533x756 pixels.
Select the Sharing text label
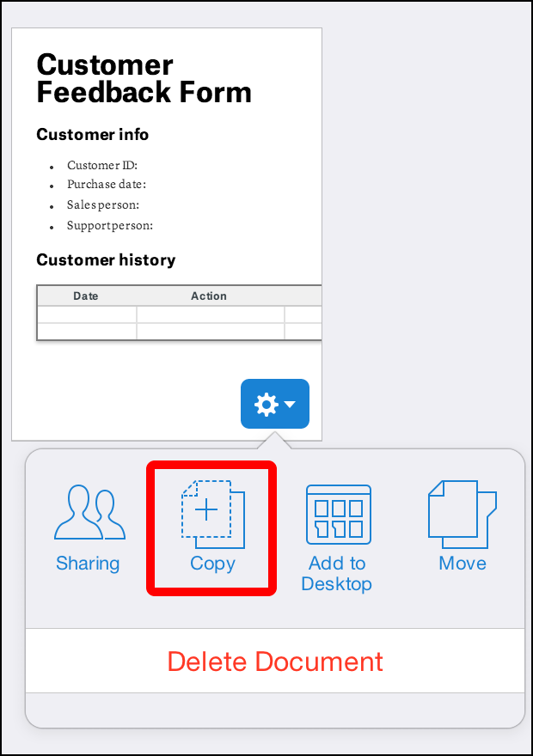point(88,564)
